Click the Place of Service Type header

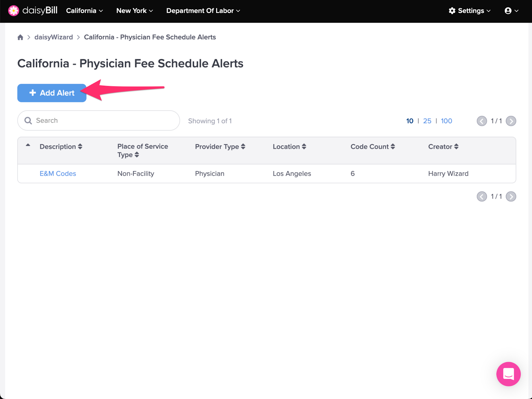(x=143, y=150)
